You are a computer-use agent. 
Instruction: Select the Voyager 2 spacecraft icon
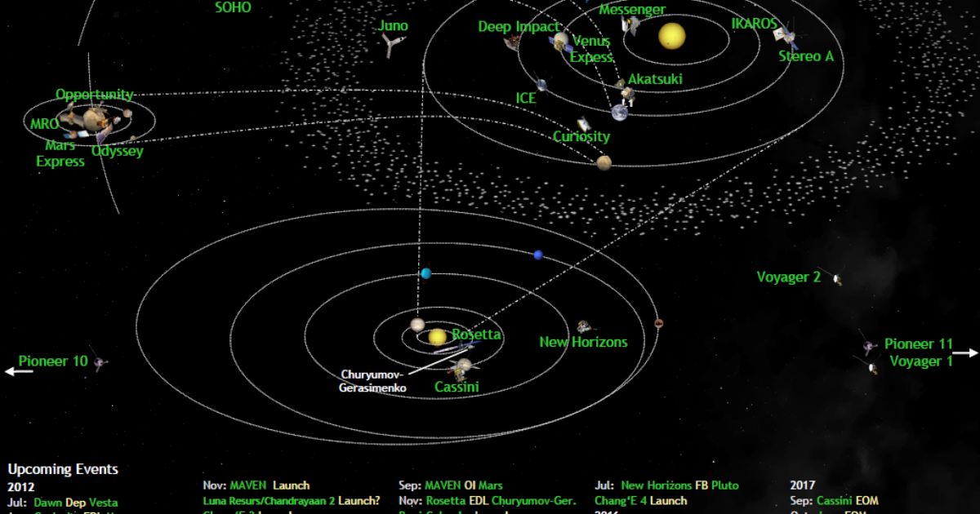click(x=835, y=278)
